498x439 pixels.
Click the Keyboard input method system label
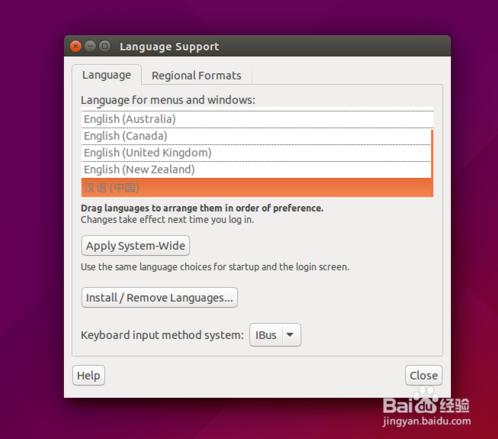coord(162,335)
